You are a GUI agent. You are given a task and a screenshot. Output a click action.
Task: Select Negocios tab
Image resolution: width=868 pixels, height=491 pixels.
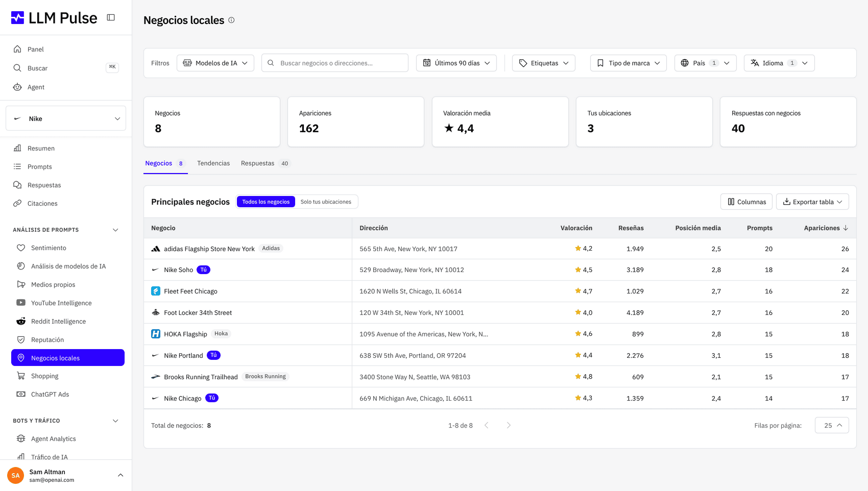[x=165, y=163]
